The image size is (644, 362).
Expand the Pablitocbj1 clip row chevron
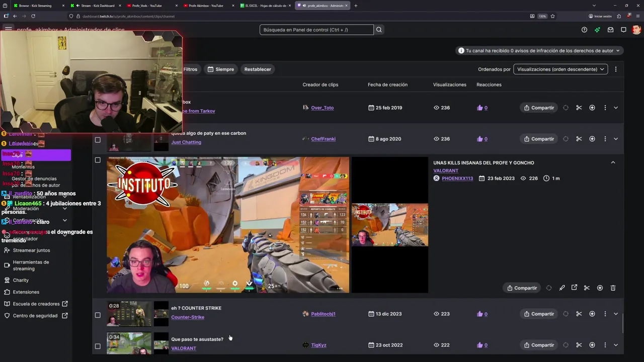tap(616, 314)
